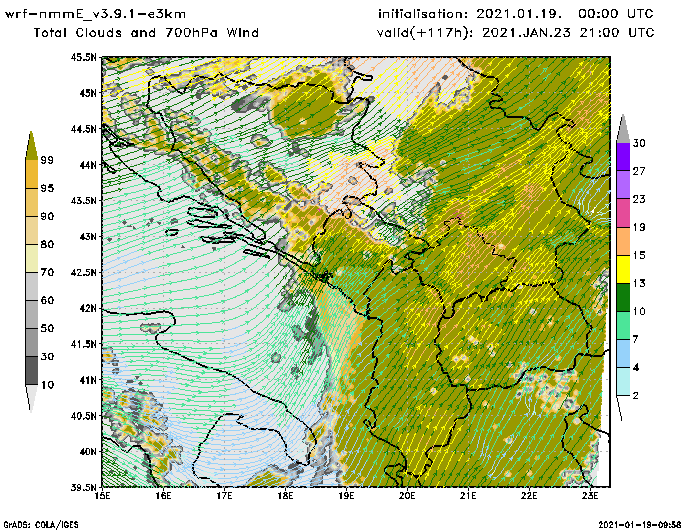Select the cloud legend swatch between 30 and 50
700x530 pixels.
click(32, 342)
